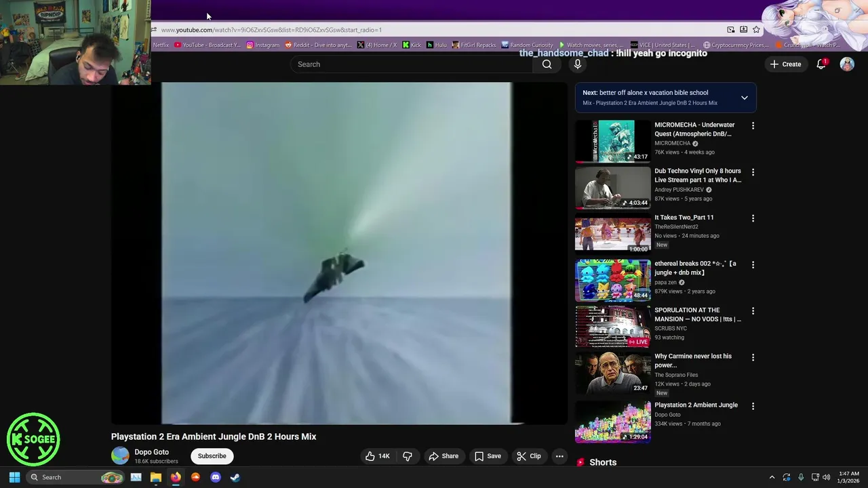The height and width of the screenshot is (488, 868).
Task: Open Home / X bookmark
Action: coord(376,45)
